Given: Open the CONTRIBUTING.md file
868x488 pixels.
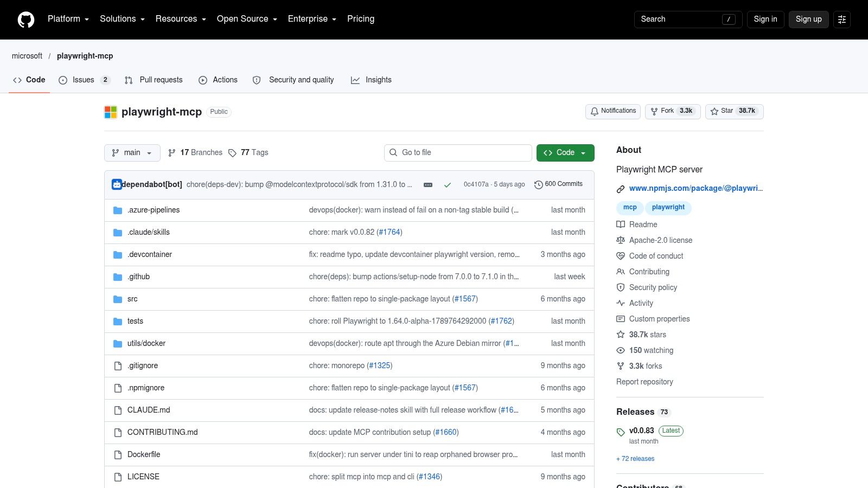Looking at the screenshot, I should point(163,433).
